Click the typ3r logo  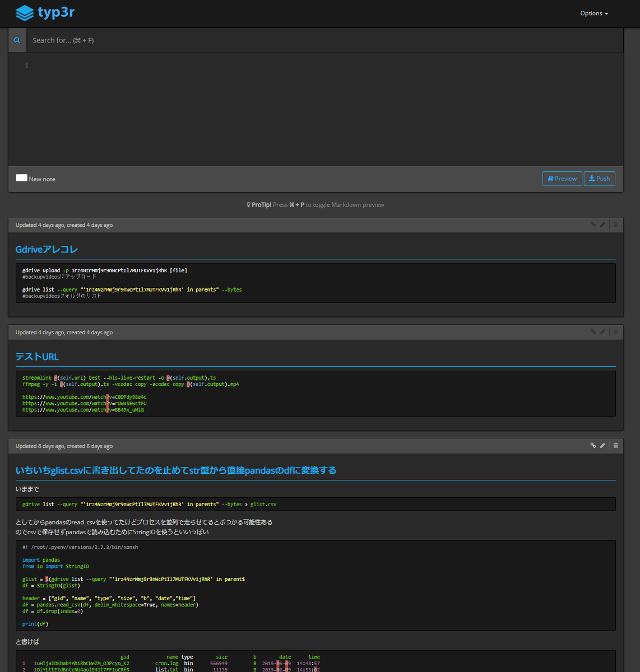(45, 12)
